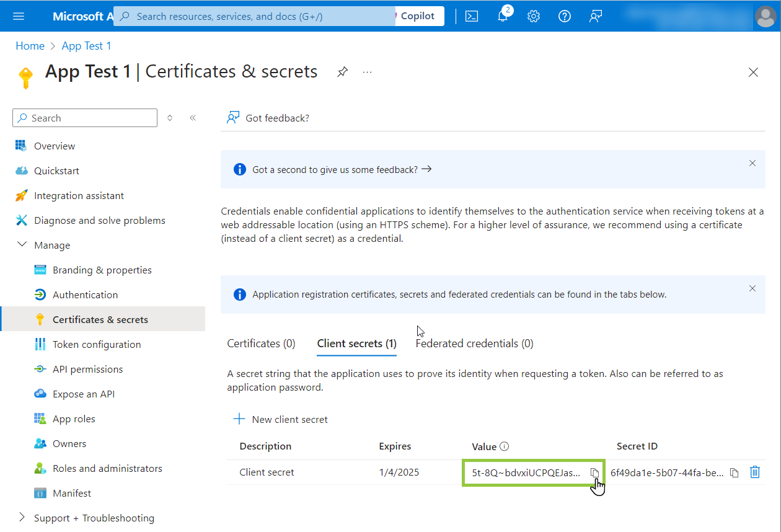Click the help question mark icon
Screen dimensions: 781x532
click(565, 16)
